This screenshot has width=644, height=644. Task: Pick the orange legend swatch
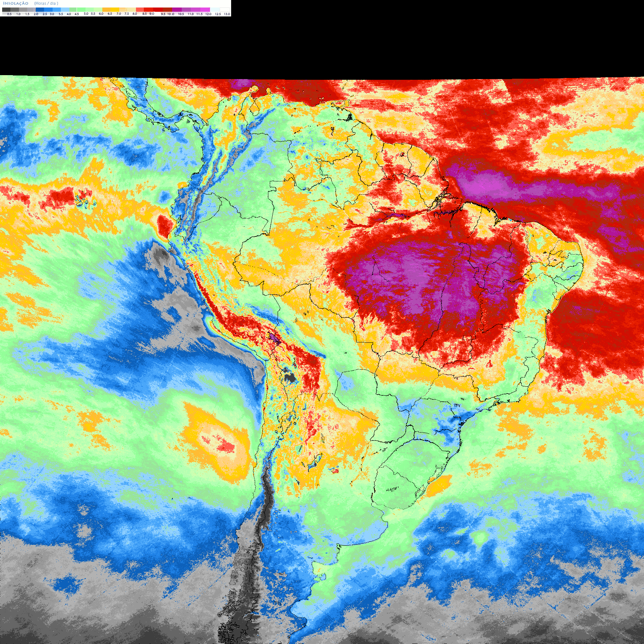(106, 10)
